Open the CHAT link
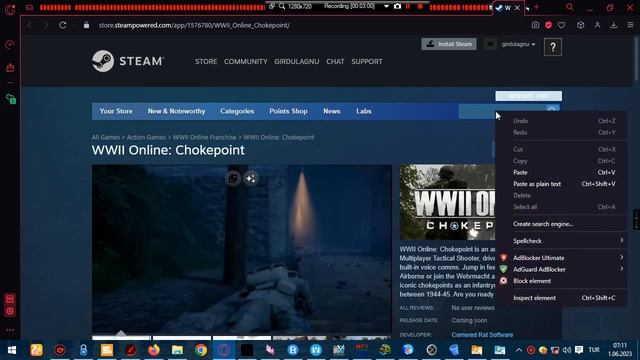640x360 pixels. point(335,62)
